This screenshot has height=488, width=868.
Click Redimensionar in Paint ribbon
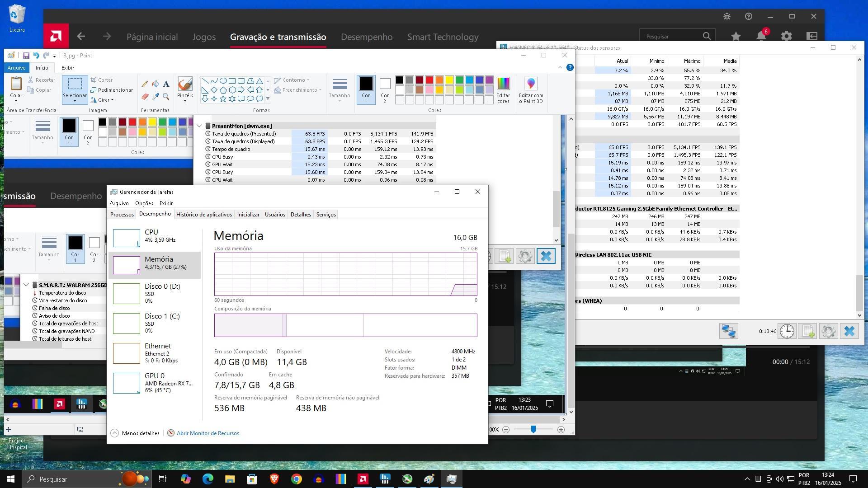pyautogui.click(x=112, y=90)
